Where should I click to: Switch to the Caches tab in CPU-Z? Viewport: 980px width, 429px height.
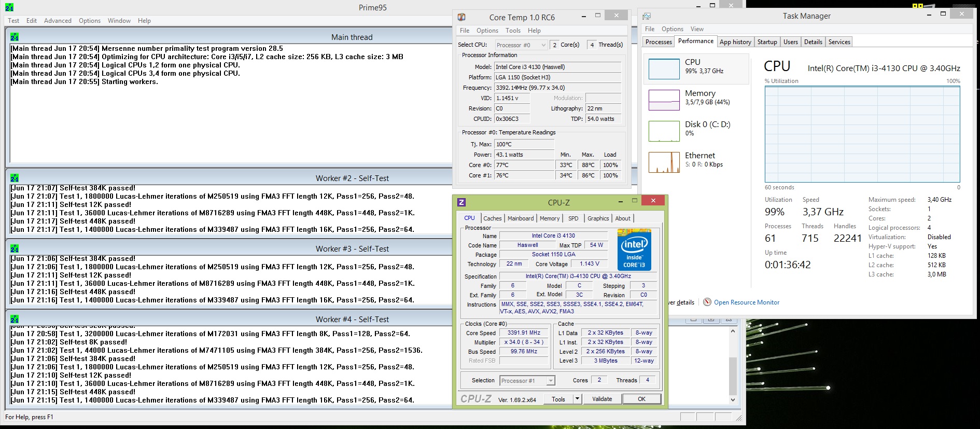pyautogui.click(x=492, y=218)
